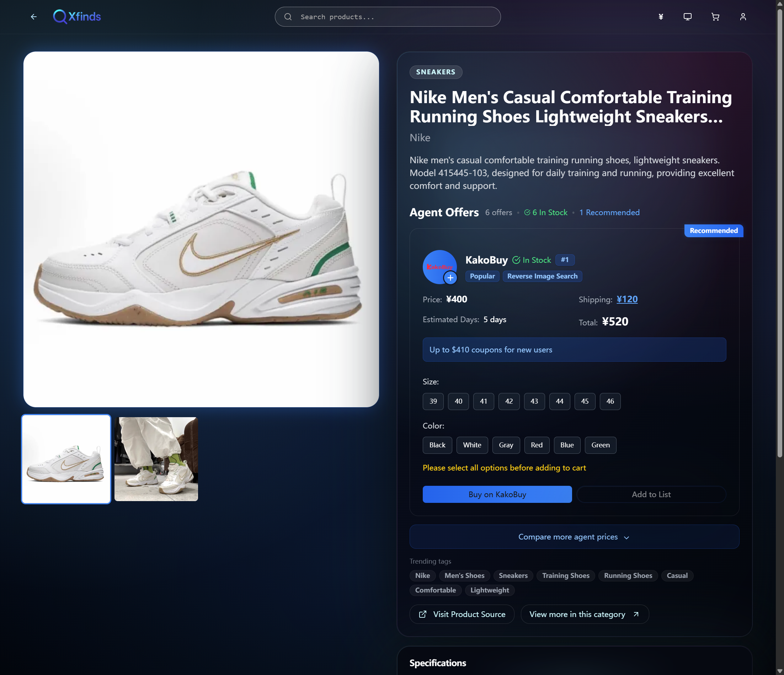Select size 39
This screenshot has height=675, width=784.
pyautogui.click(x=433, y=401)
